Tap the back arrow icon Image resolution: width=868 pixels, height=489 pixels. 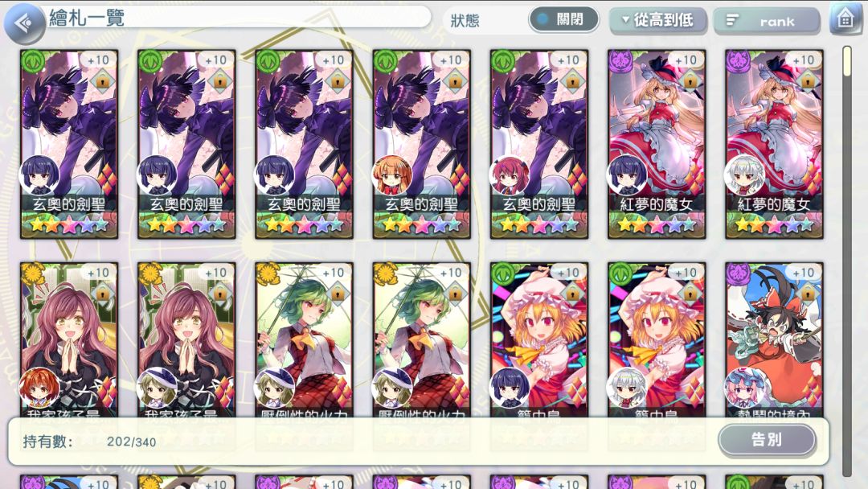24,23
